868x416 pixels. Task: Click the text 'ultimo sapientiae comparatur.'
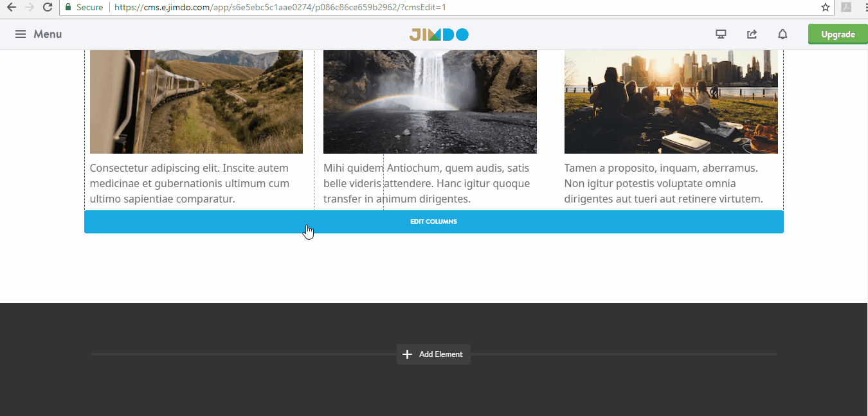[x=163, y=199]
